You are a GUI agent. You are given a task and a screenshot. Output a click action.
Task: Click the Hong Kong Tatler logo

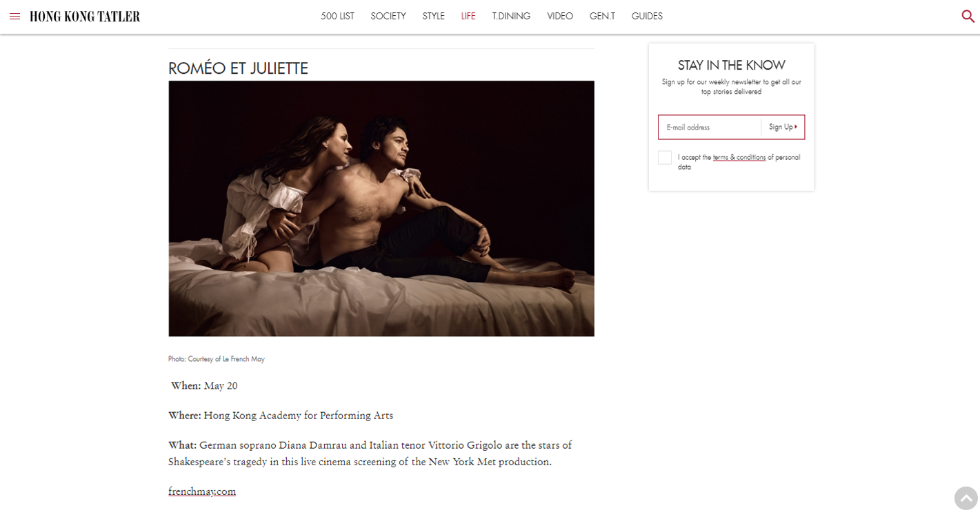click(85, 17)
